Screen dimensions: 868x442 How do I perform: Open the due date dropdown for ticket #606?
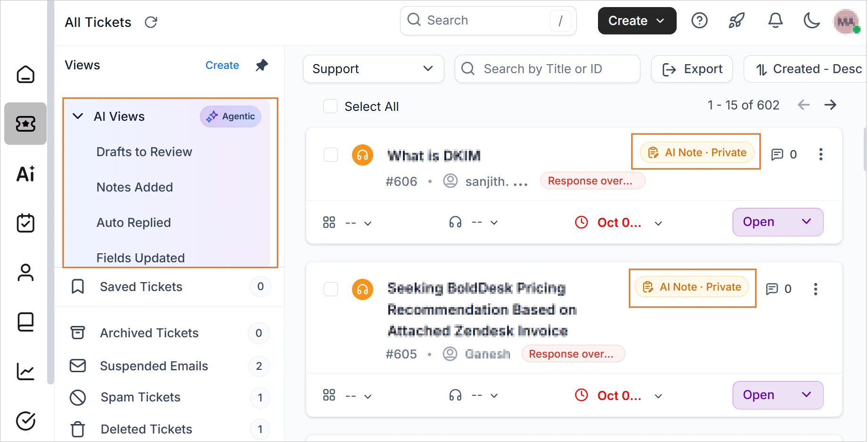pos(619,222)
